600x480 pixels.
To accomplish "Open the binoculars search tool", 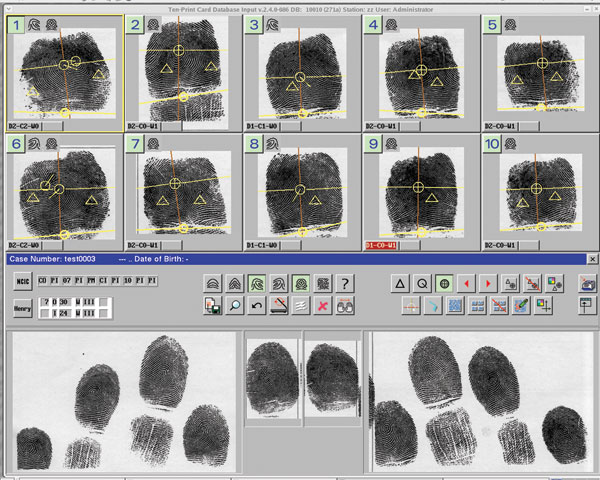I will (345, 305).
